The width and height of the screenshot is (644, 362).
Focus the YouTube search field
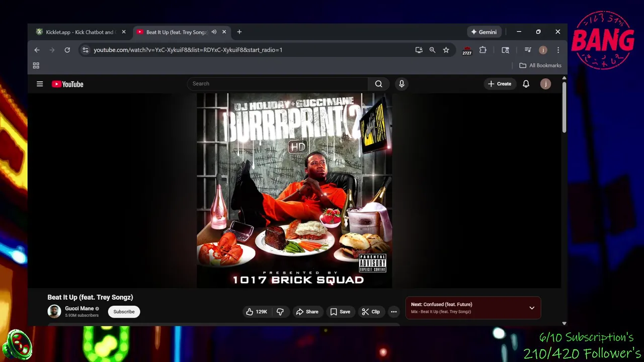(278, 84)
